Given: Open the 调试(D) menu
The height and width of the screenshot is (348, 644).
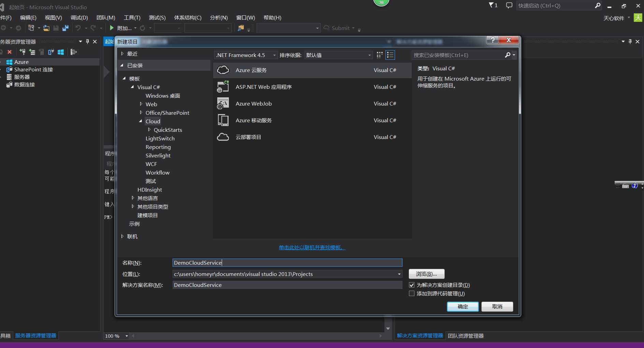Looking at the screenshot, I should click(x=79, y=18).
